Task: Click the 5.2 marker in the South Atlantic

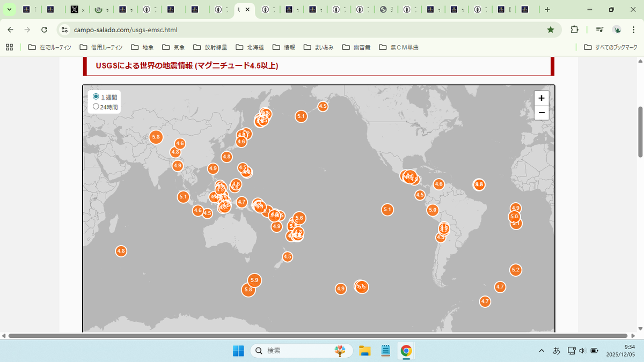Action: coord(516,270)
